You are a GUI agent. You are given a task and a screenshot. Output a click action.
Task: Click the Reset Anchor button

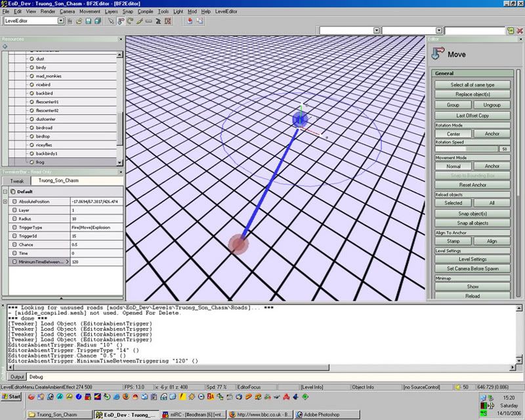coord(472,185)
